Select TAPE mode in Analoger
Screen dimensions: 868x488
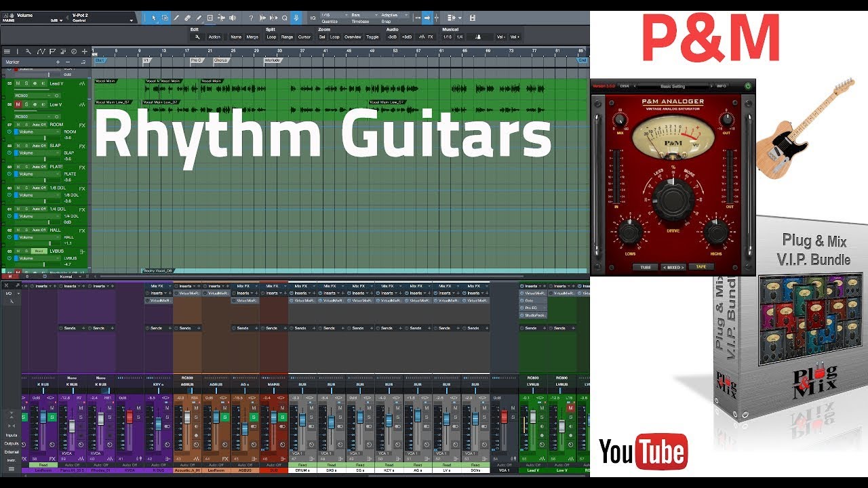(701, 266)
